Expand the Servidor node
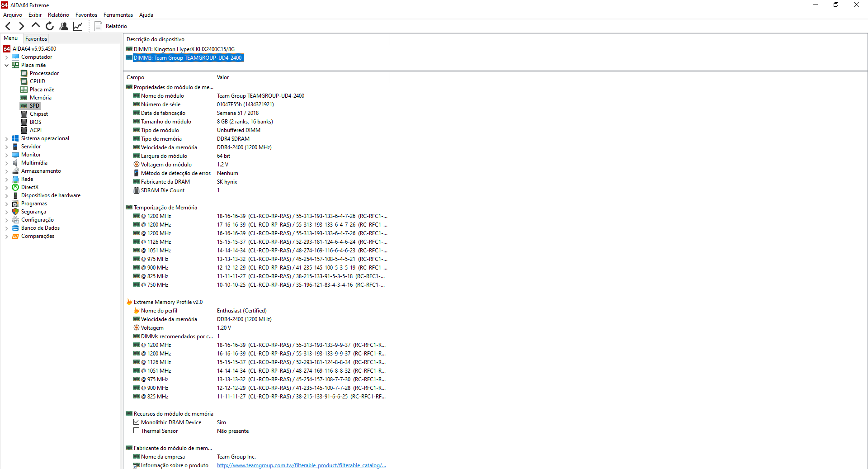This screenshot has width=868, height=469. (x=6, y=147)
